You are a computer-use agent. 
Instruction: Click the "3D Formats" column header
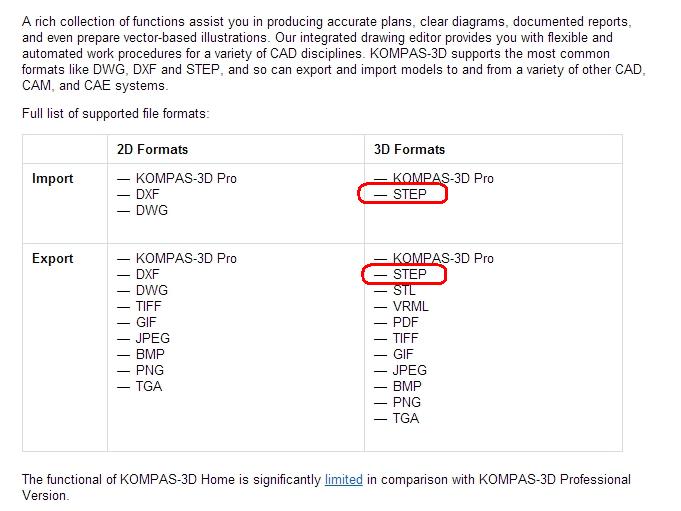click(409, 149)
